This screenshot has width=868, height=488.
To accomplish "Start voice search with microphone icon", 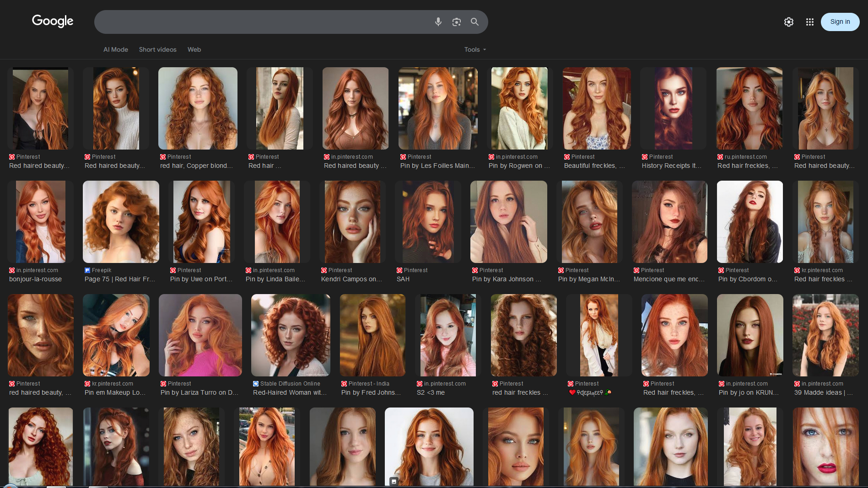I will pos(438,21).
